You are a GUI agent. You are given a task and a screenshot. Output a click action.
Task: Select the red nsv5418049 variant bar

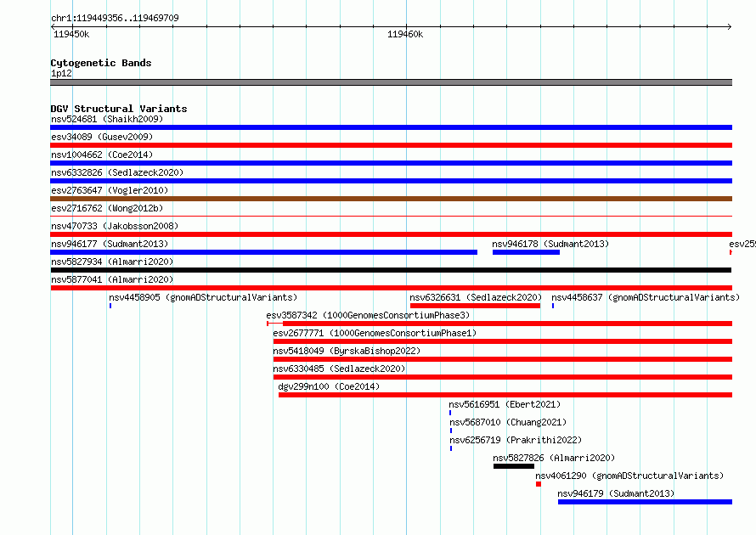click(503, 359)
